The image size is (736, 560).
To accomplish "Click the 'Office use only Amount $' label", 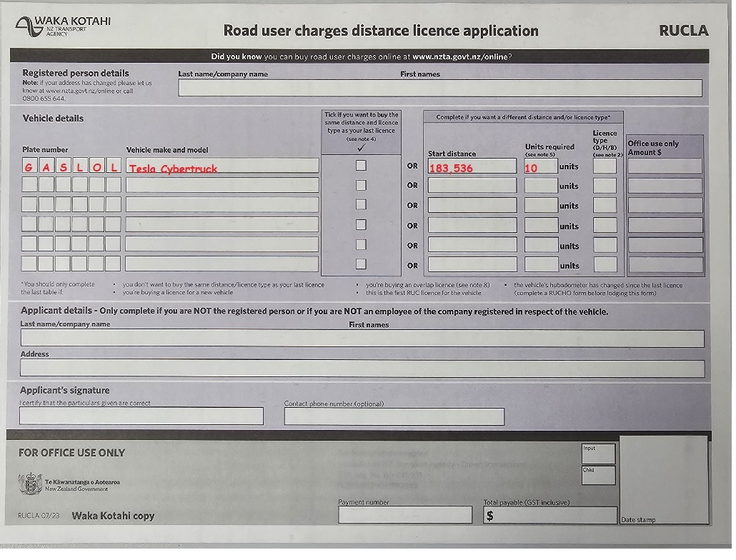I will point(653,148).
